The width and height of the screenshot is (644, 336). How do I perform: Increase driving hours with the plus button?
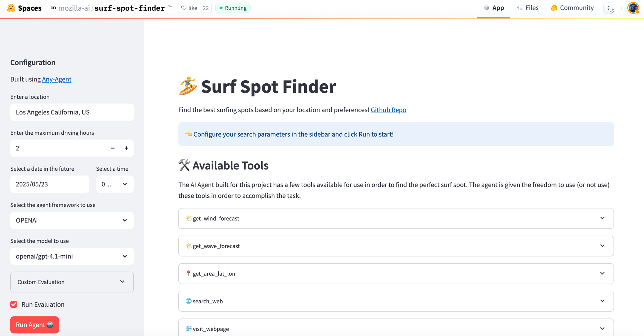[x=127, y=148]
